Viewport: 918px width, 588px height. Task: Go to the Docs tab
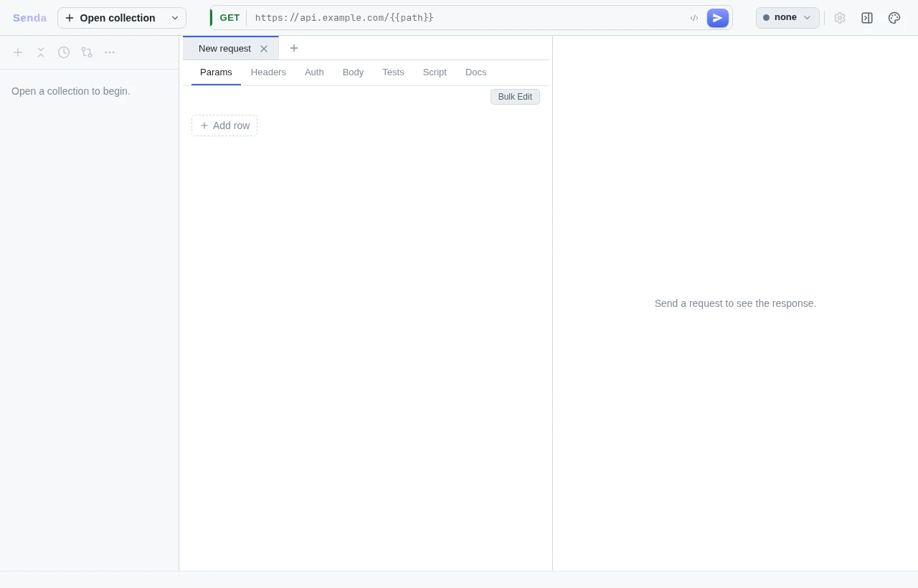point(475,72)
